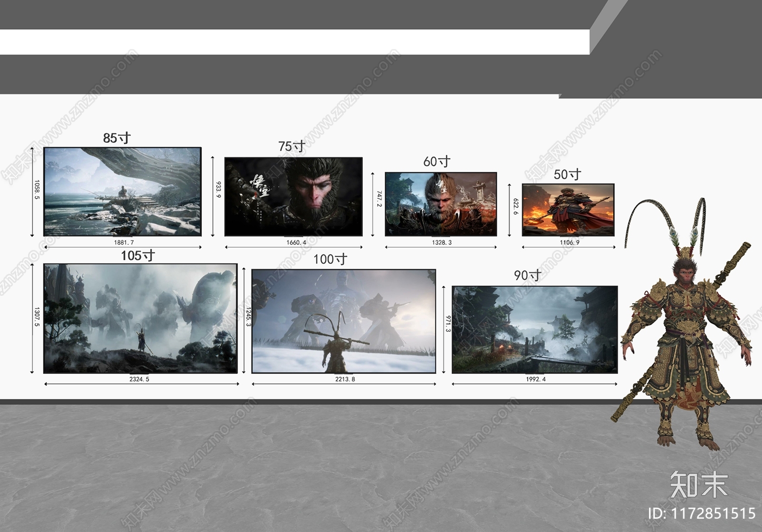This screenshot has width=762, height=532.
Task: Select the 105寸 misty giants screen image
Action: (140, 319)
